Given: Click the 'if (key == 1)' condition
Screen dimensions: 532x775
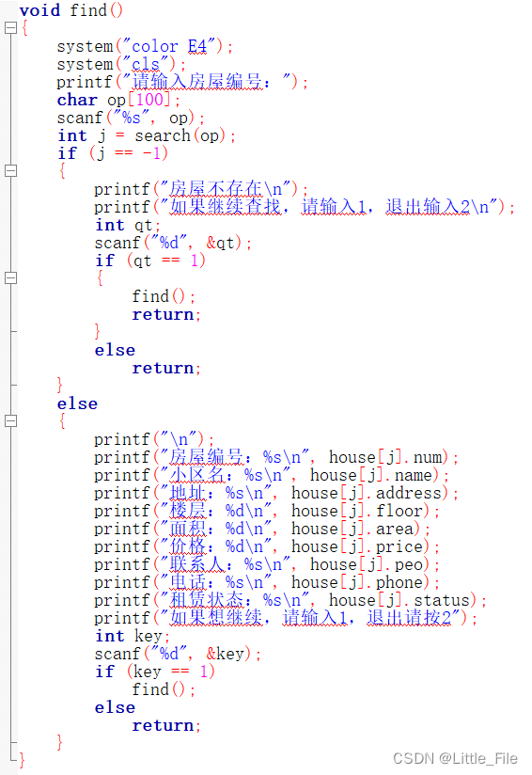Looking at the screenshot, I should pyautogui.click(x=155, y=672).
